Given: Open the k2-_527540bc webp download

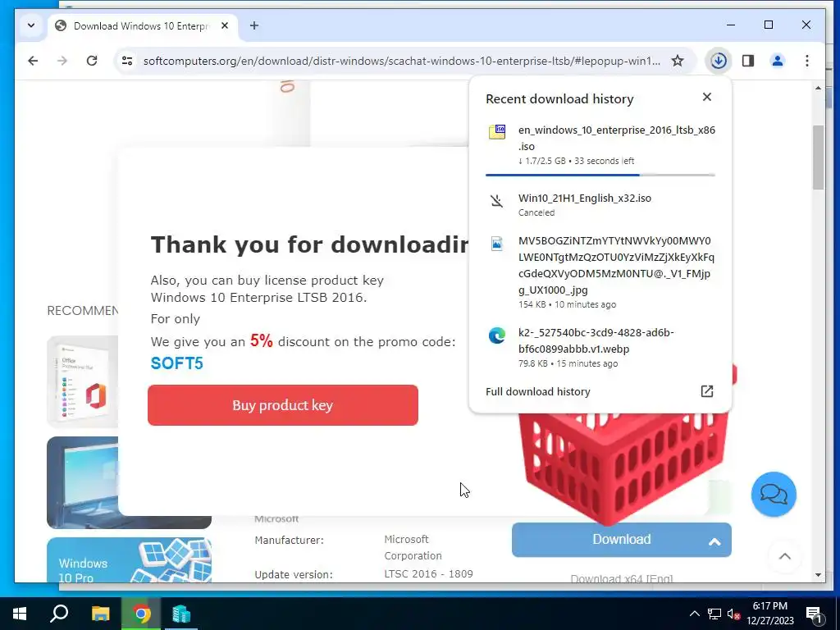Looking at the screenshot, I should (600, 347).
